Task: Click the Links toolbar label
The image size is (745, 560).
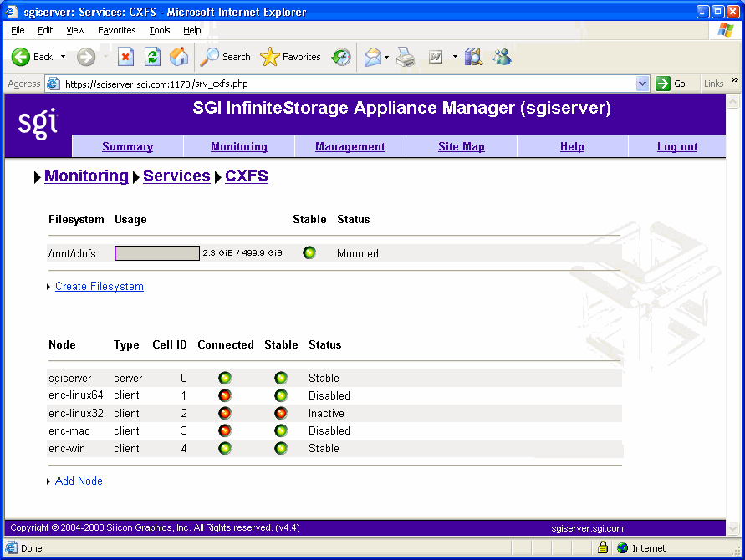Action: [x=713, y=84]
